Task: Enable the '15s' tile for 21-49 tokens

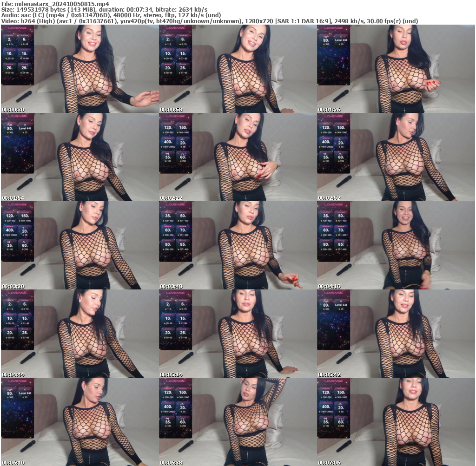Action: [x=24, y=53]
